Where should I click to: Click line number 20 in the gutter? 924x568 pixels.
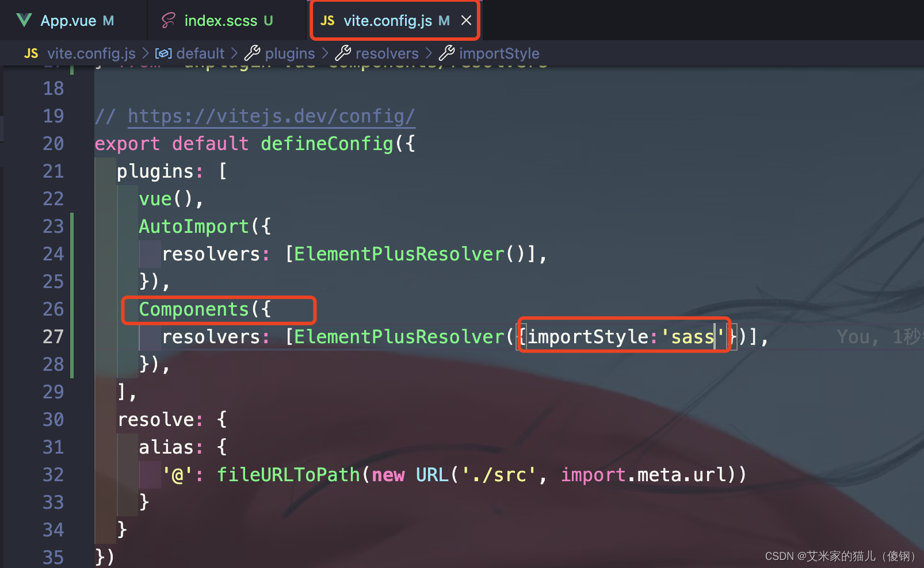(x=54, y=144)
